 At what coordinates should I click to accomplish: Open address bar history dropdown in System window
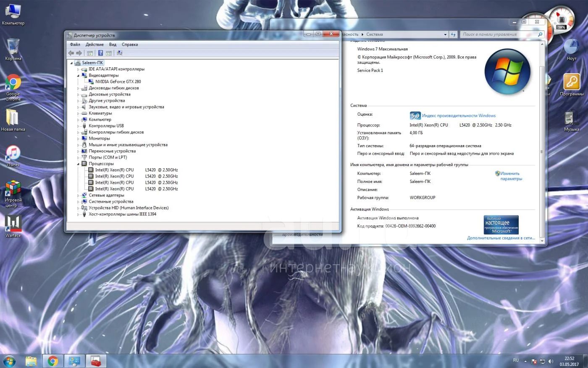445,34
